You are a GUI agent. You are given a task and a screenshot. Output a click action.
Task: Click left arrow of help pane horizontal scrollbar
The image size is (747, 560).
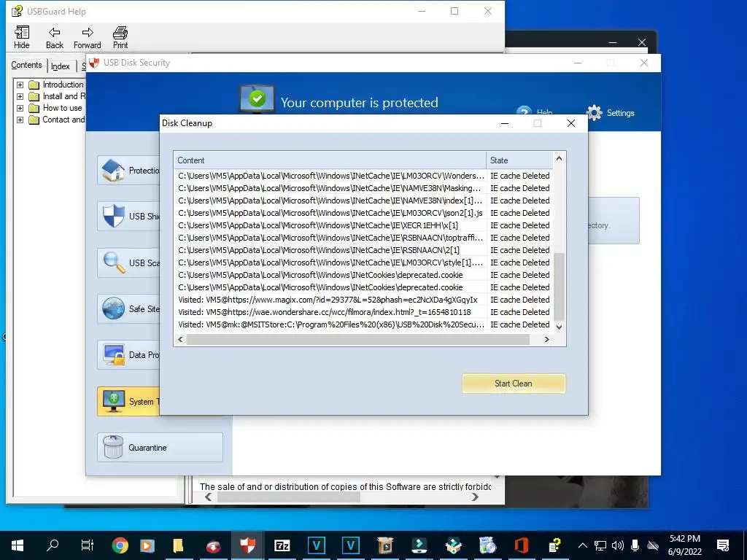tap(208, 497)
